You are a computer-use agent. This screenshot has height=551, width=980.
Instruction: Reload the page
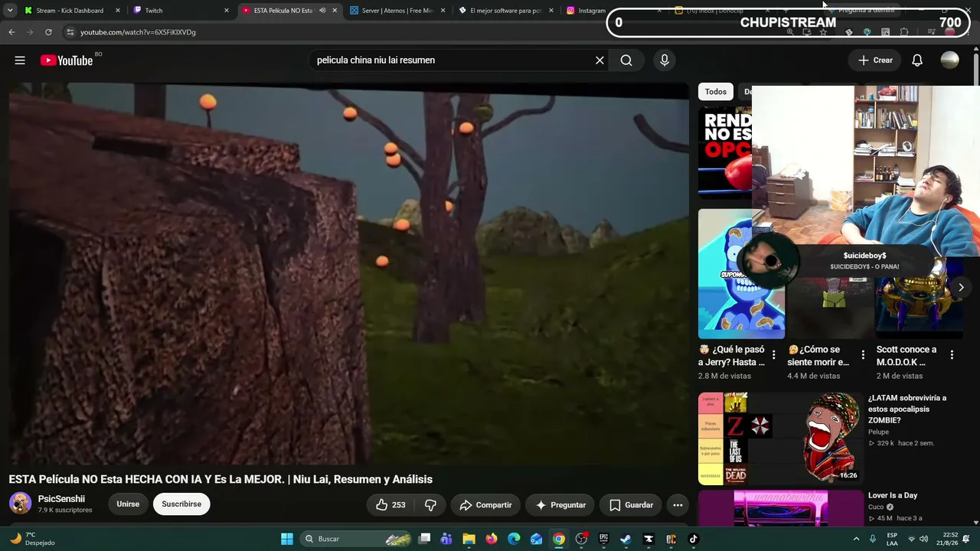tap(48, 32)
